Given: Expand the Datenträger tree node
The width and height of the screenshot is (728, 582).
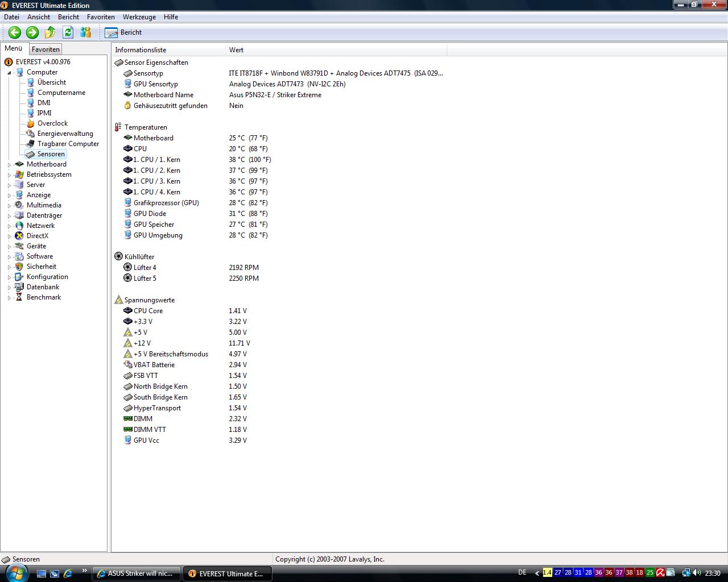Looking at the screenshot, I should pyautogui.click(x=9, y=216).
